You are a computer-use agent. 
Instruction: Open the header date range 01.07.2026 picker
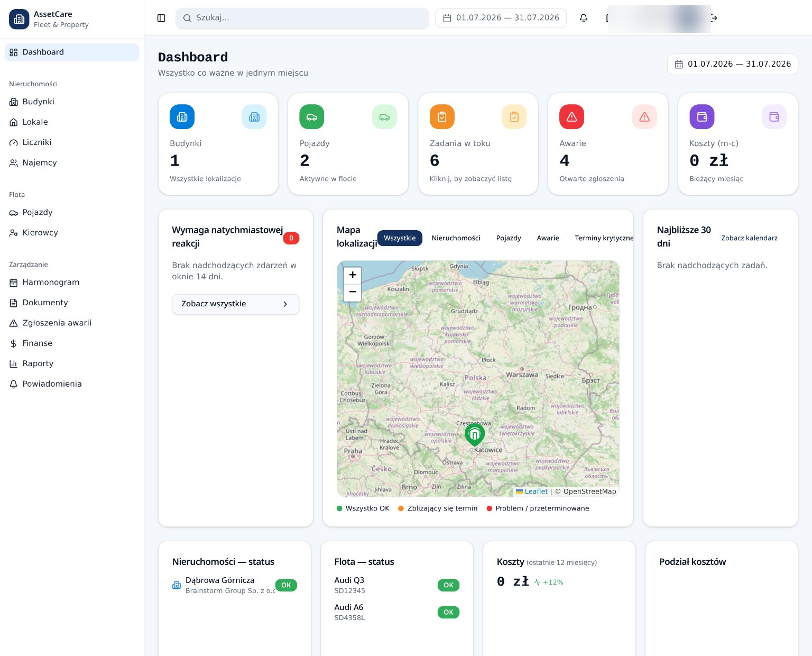point(501,18)
